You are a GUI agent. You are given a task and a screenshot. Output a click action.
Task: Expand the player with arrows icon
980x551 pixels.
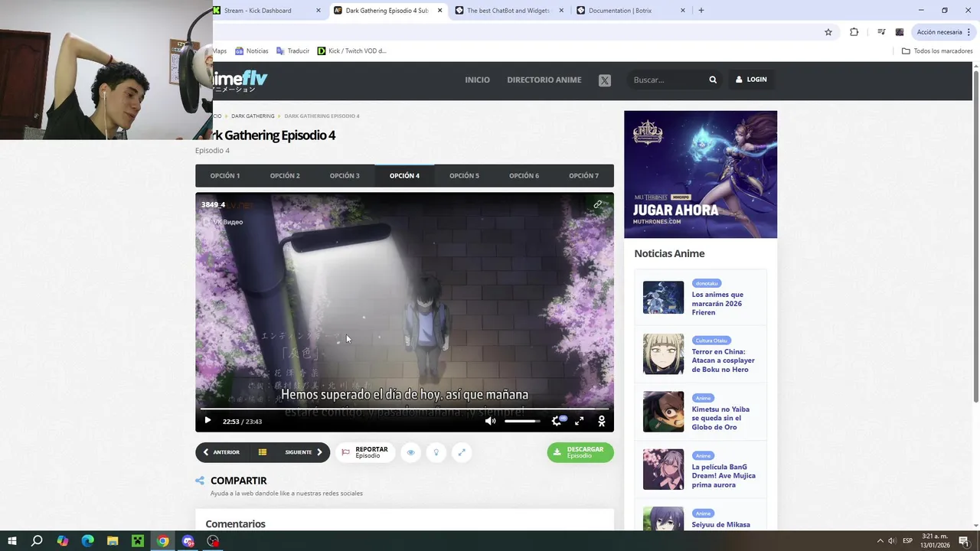coord(462,452)
